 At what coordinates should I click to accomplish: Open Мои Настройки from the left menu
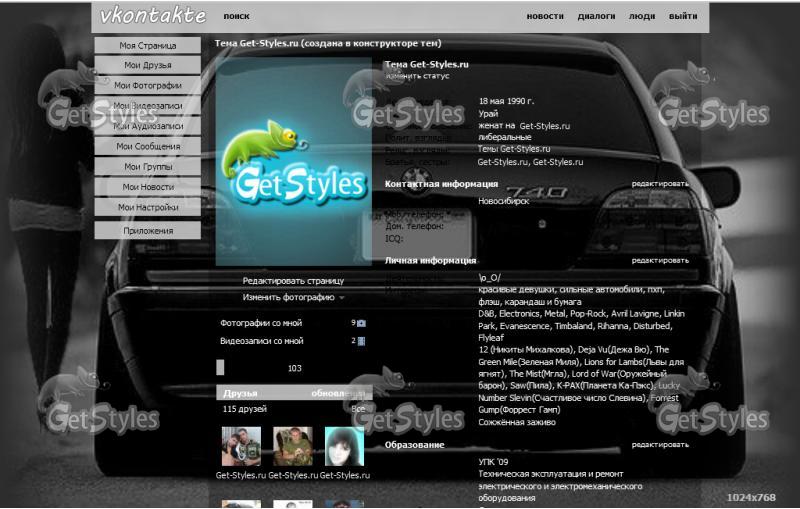click(147, 207)
